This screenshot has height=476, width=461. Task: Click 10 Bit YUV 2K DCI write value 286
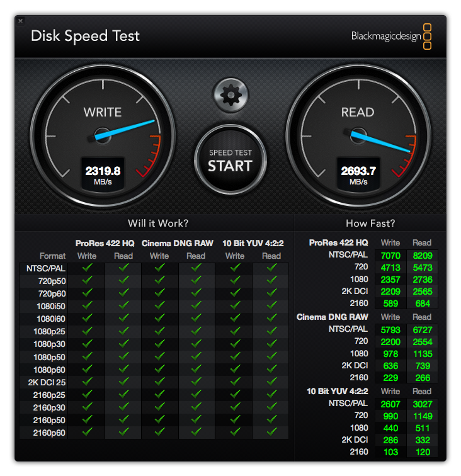pos(390,440)
